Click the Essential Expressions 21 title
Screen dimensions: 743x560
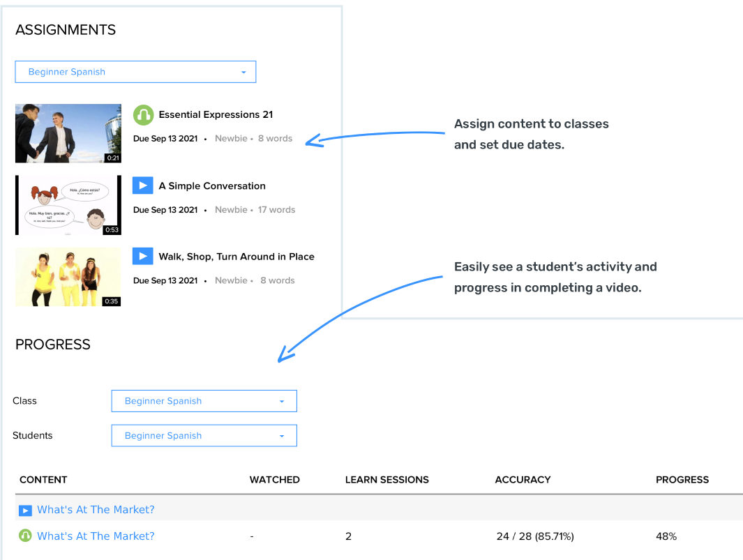[x=216, y=114]
